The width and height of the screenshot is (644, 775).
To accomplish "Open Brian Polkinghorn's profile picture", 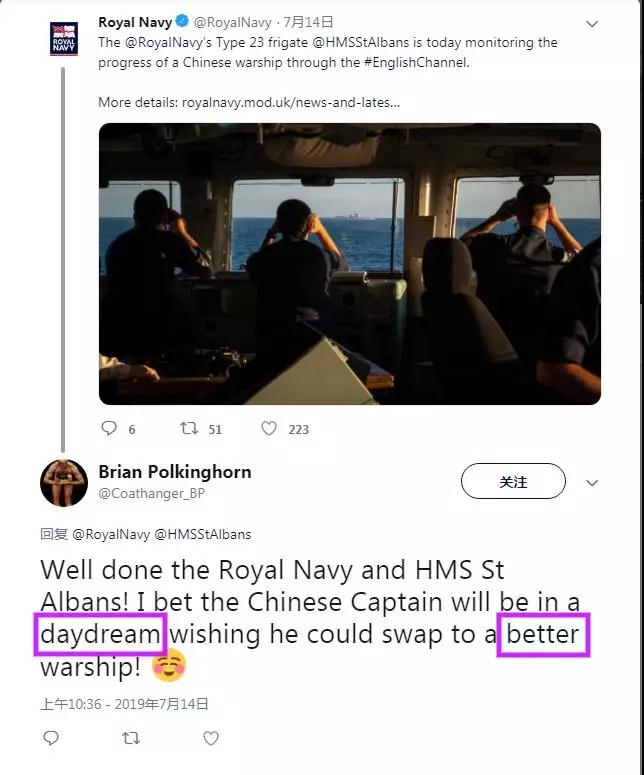I will click(x=64, y=483).
